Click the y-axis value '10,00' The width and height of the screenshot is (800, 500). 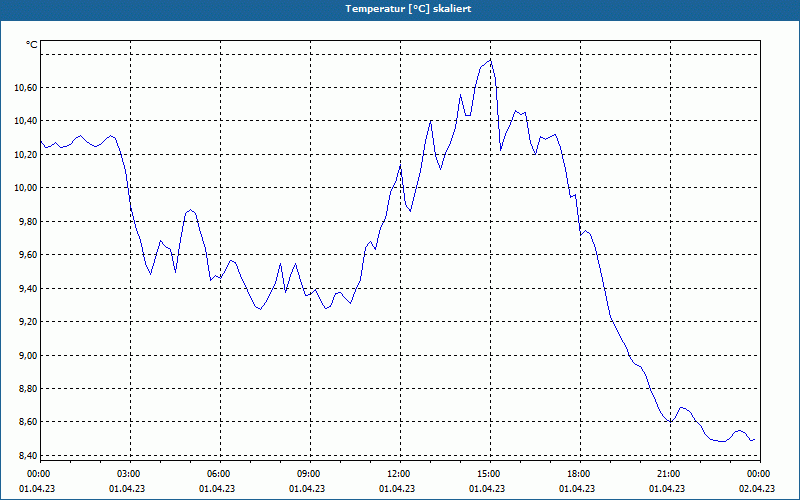click(26, 188)
